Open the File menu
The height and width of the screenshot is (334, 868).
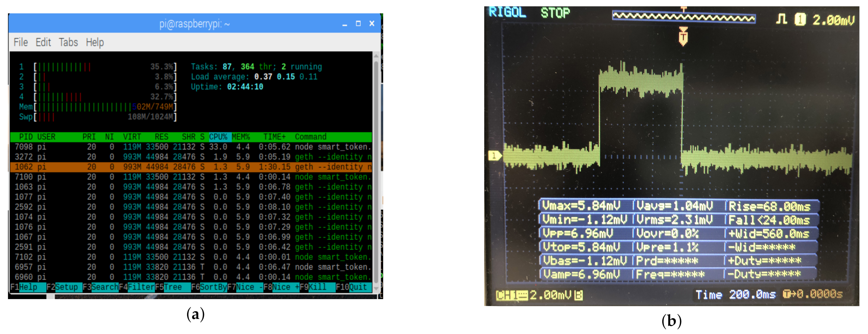coord(21,42)
